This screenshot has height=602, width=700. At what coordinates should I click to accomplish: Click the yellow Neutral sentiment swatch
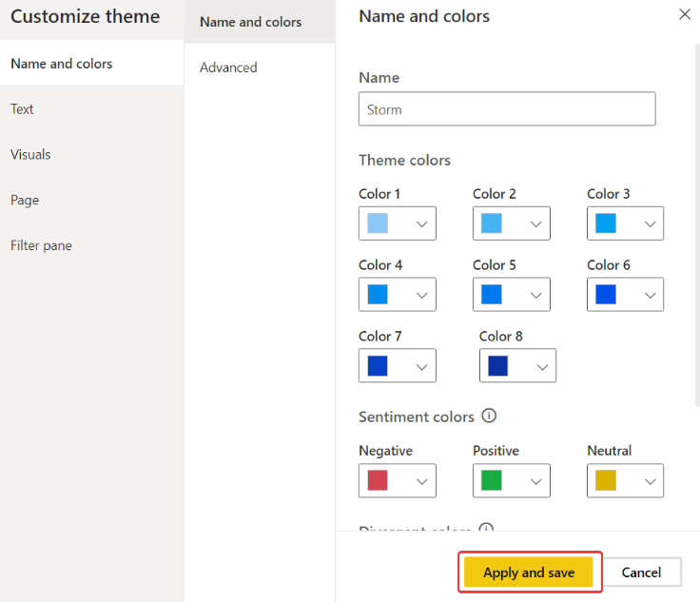pyautogui.click(x=606, y=480)
